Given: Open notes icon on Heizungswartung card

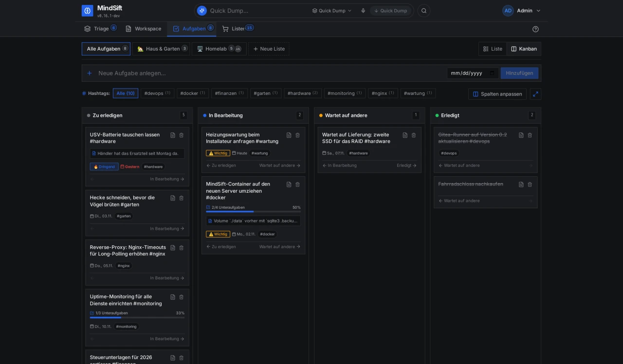Looking at the screenshot, I should (x=289, y=135).
